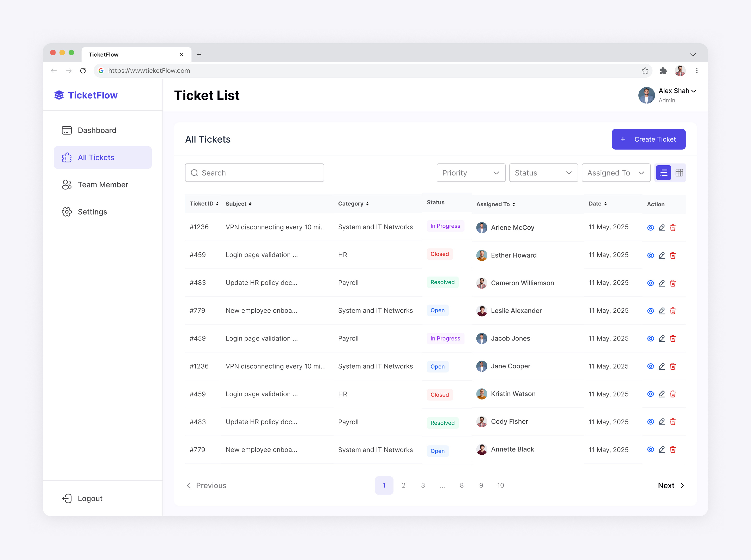View the ticket assigned to Jane Cooper
Viewport: 751px width, 560px height.
[x=650, y=367]
